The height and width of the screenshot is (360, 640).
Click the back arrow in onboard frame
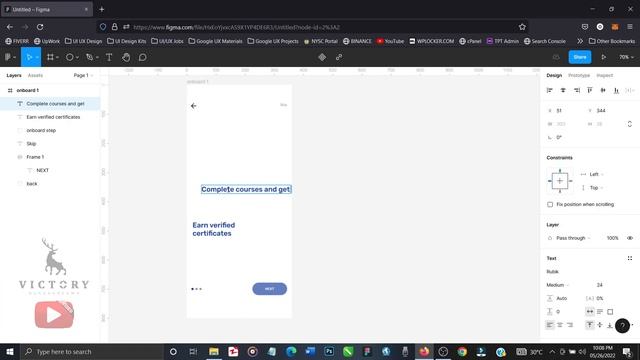pos(193,106)
